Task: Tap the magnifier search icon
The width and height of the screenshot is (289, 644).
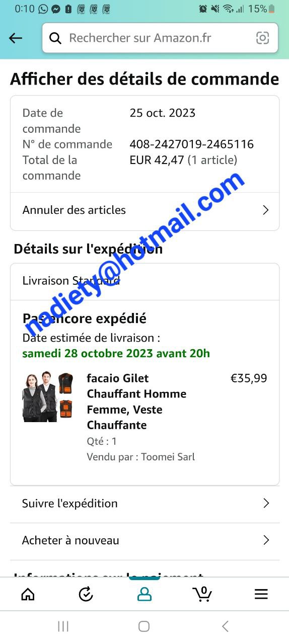Action: click(55, 38)
